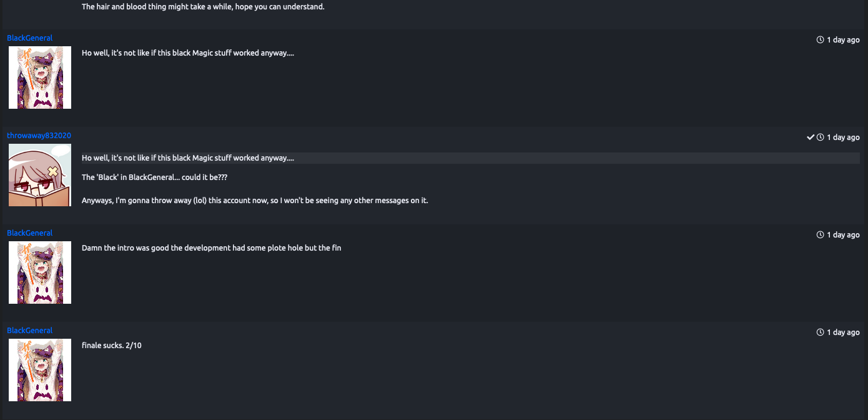Open BlackGeneral's name above the 'finale sucks. 2/10' message

[30, 331]
